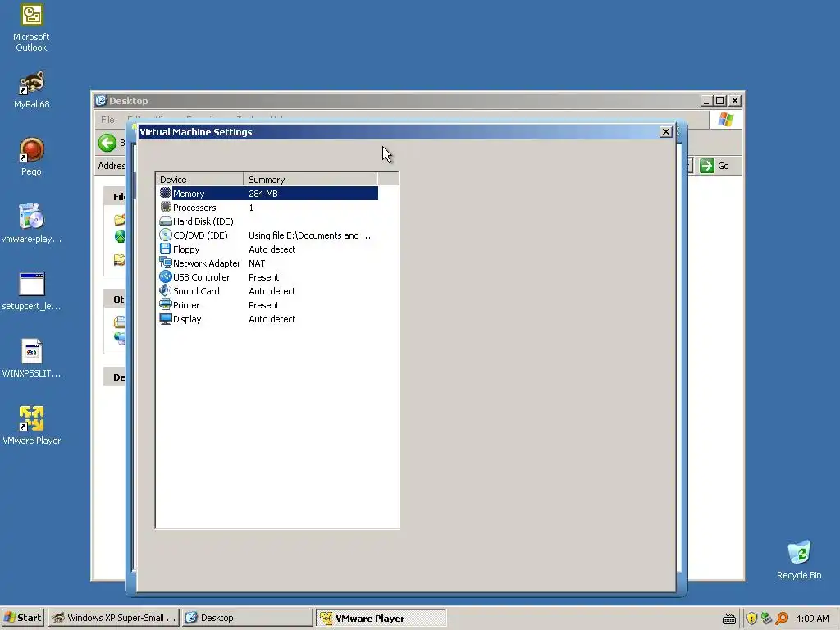Sort by the Summary column header

pos(310,179)
